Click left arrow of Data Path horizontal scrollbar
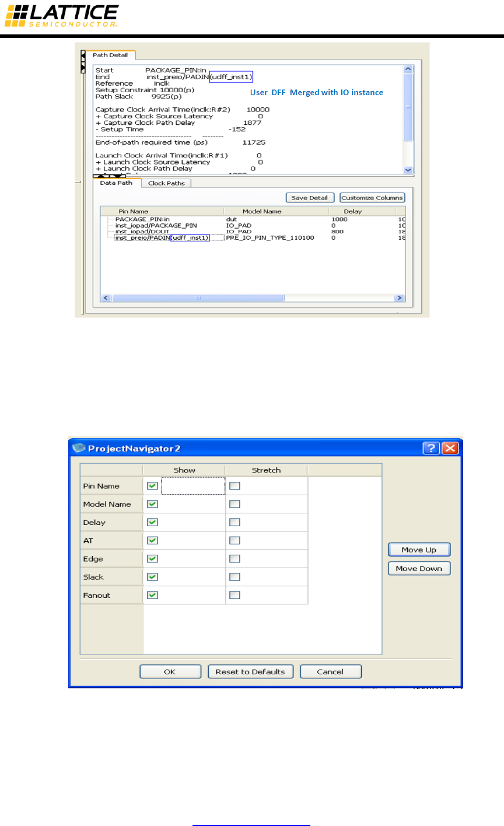The width and height of the screenshot is (504, 826). click(x=106, y=297)
